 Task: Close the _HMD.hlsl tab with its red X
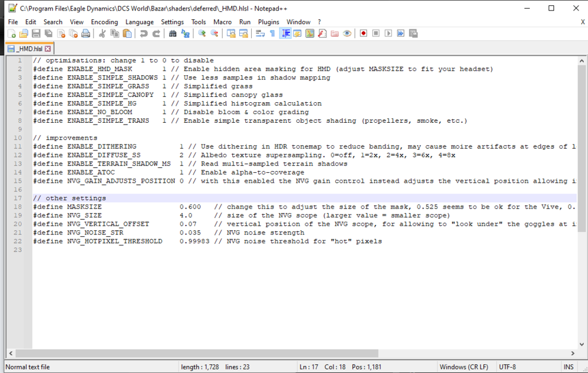(x=48, y=49)
